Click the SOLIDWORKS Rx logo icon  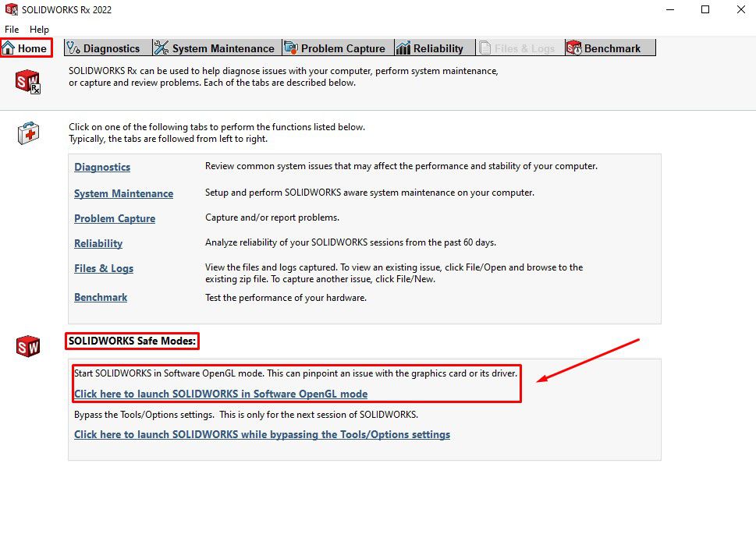pyautogui.click(x=27, y=83)
